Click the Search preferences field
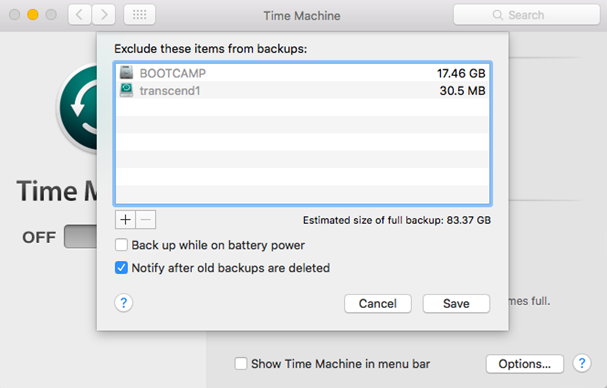Image resolution: width=607 pixels, height=388 pixels. point(526,15)
